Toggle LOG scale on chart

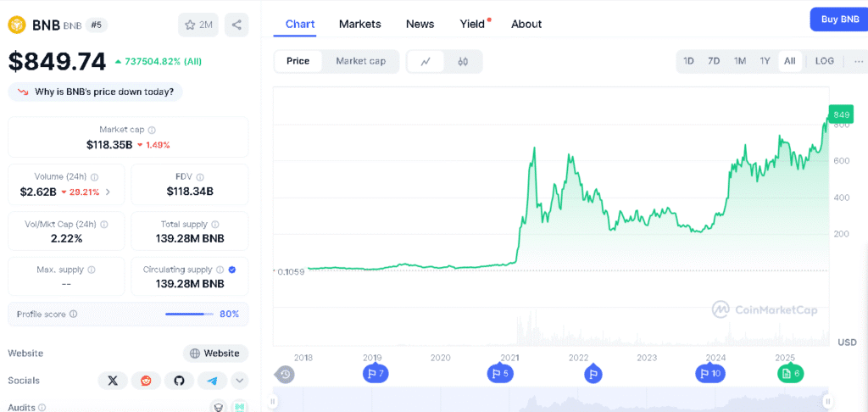(824, 62)
